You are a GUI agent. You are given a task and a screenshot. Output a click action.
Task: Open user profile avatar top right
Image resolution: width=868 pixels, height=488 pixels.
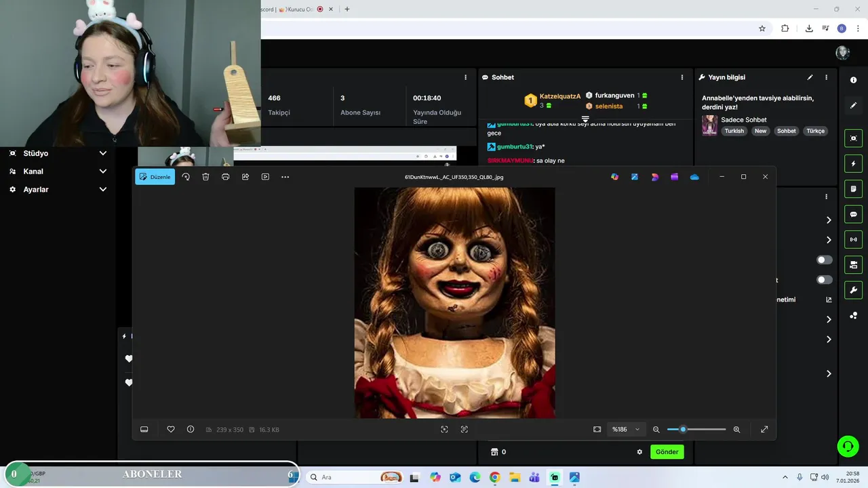(843, 53)
